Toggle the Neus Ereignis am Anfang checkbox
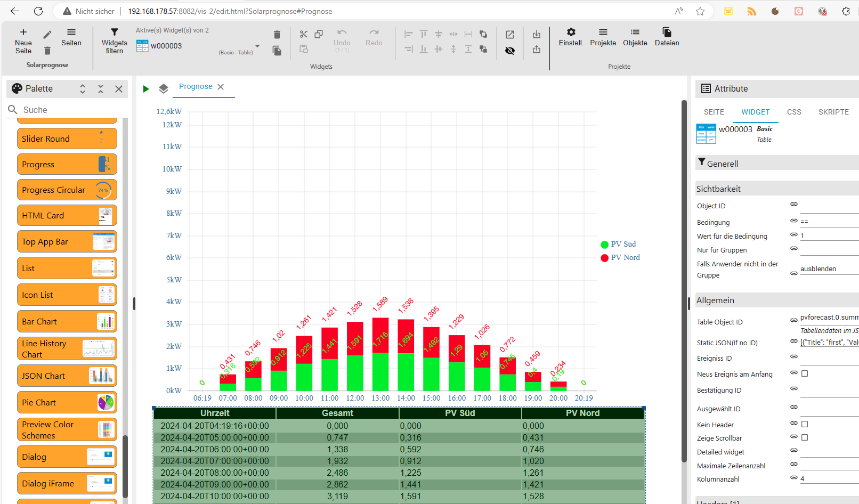This screenshot has height=504, width=859. click(x=805, y=373)
